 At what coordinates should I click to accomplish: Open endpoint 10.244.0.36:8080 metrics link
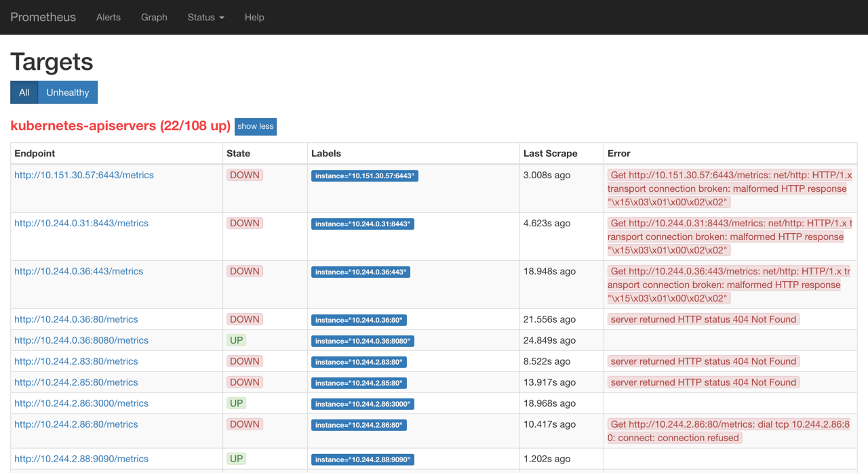81,340
